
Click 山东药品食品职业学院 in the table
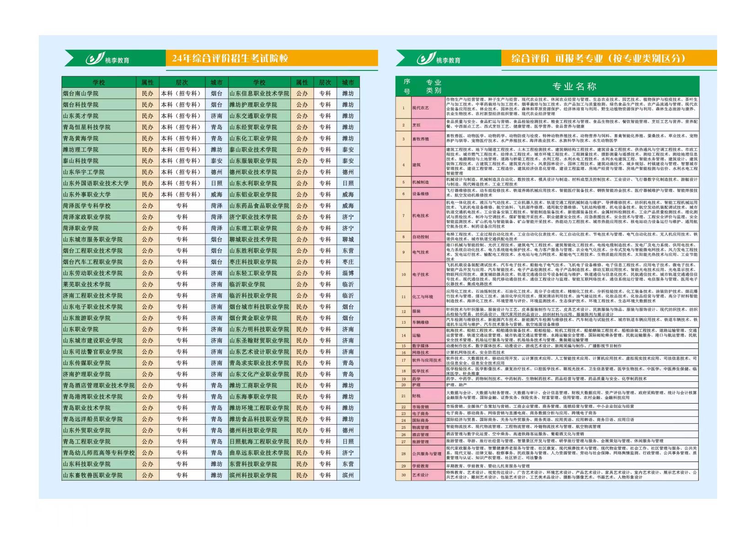point(259,206)
